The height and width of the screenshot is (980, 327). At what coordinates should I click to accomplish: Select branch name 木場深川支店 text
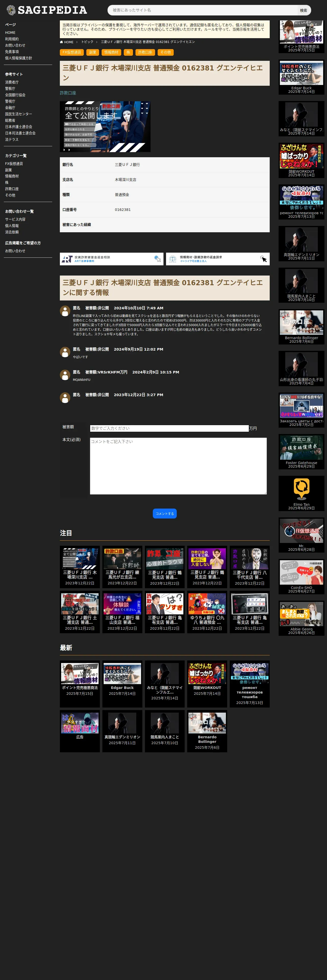coord(126,180)
